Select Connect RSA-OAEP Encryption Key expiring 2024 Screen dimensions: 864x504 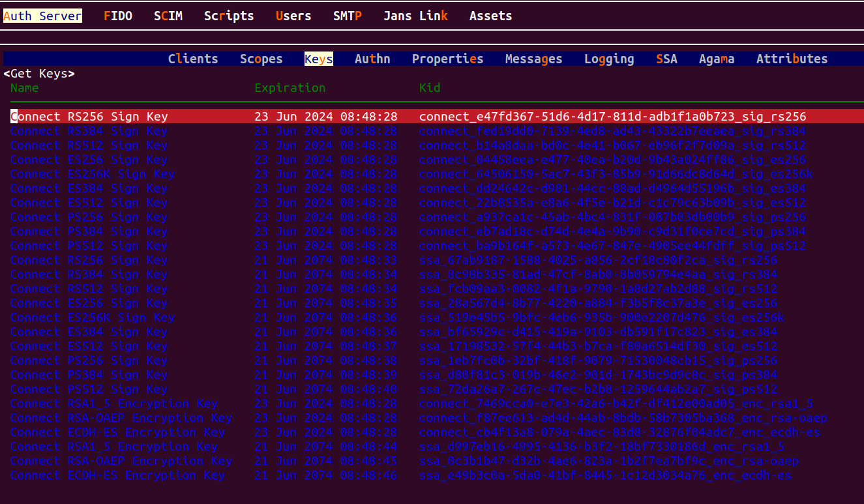point(121,418)
